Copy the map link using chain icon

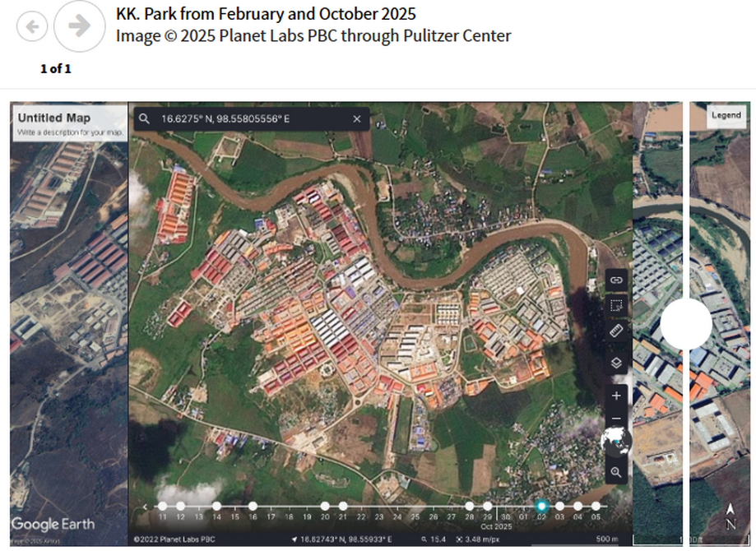(616, 280)
